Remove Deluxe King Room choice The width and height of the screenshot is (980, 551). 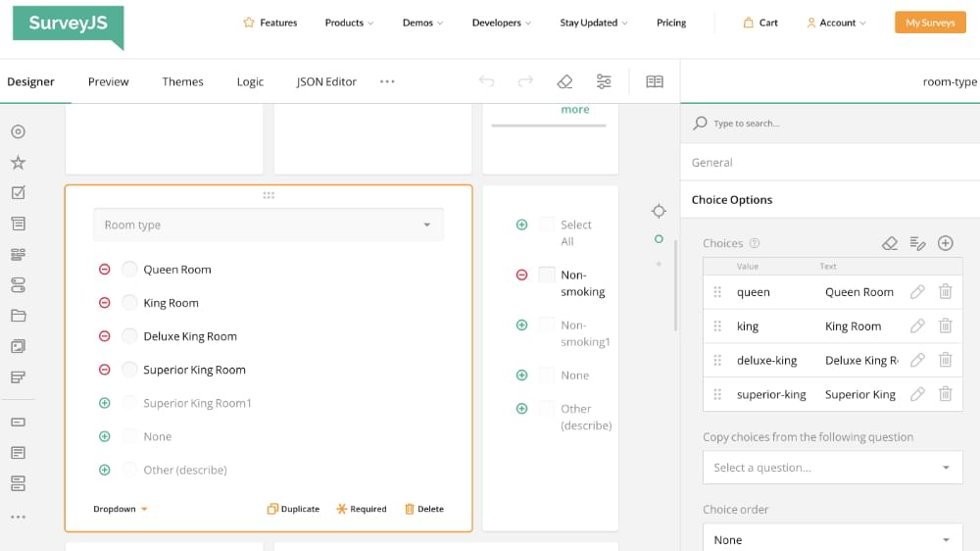pos(105,336)
